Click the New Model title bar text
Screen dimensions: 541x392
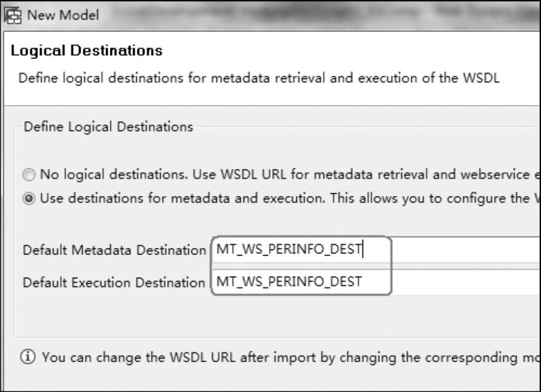click(x=63, y=15)
